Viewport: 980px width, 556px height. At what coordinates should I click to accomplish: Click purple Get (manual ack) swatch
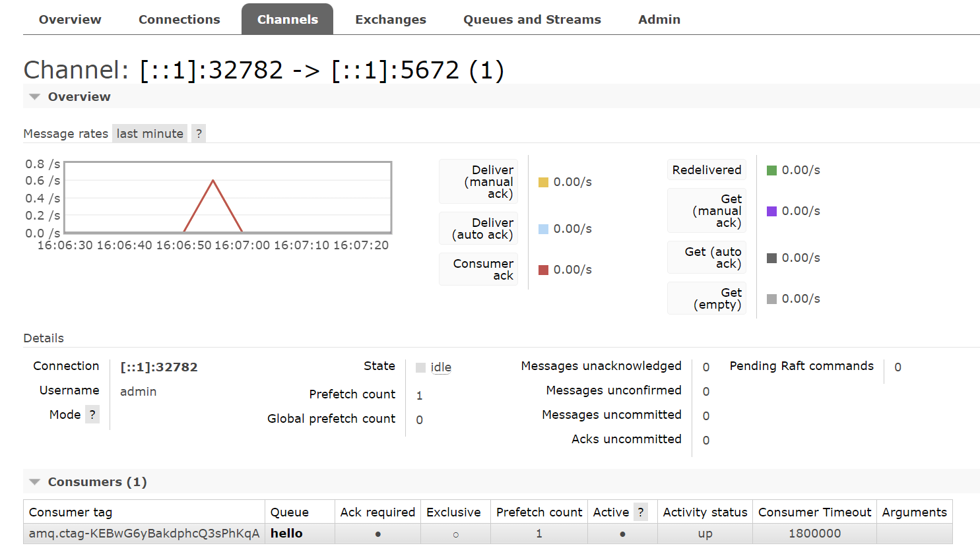[772, 211]
